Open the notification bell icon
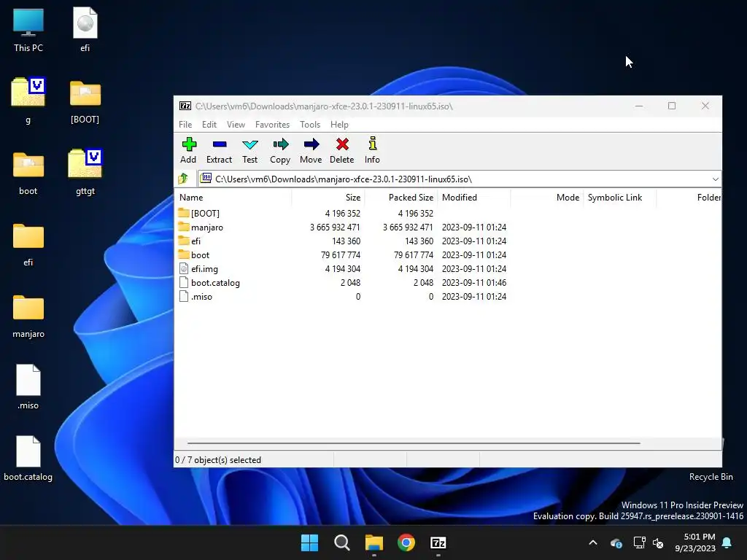747x560 pixels. tap(727, 542)
